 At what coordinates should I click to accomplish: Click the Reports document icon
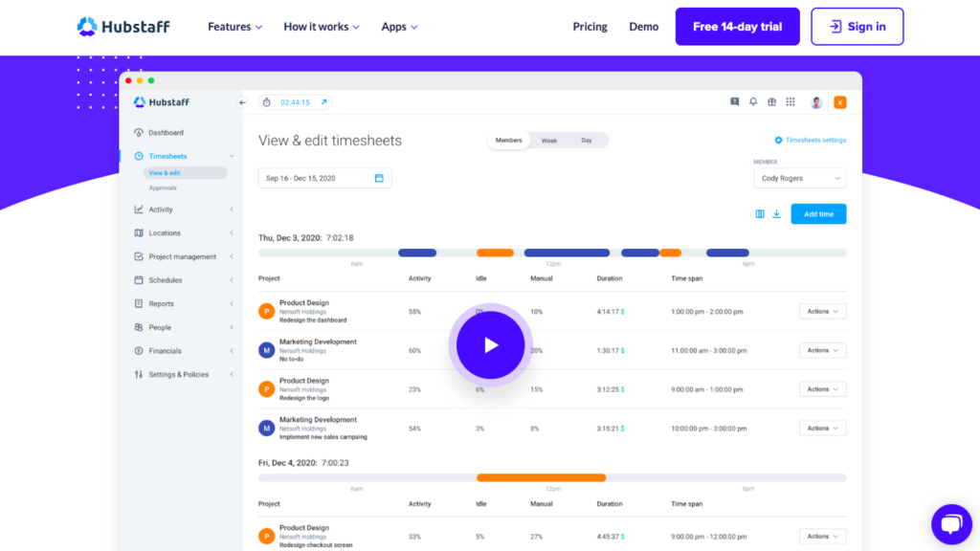pos(139,303)
